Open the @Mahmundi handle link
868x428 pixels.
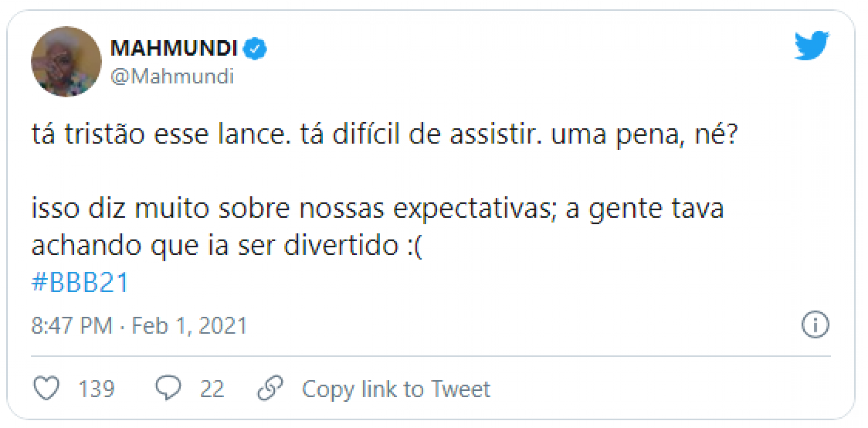click(172, 76)
